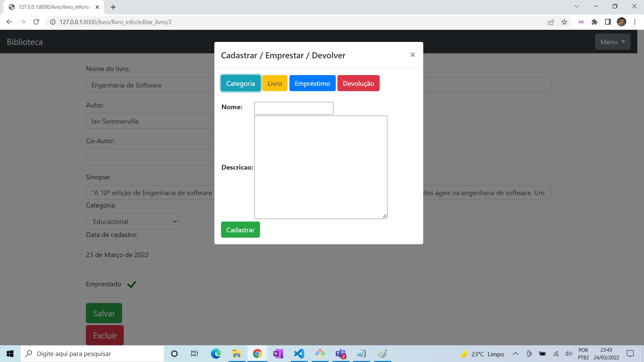
Task: Open the side panel icon in Chrome
Action: click(608, 22)
